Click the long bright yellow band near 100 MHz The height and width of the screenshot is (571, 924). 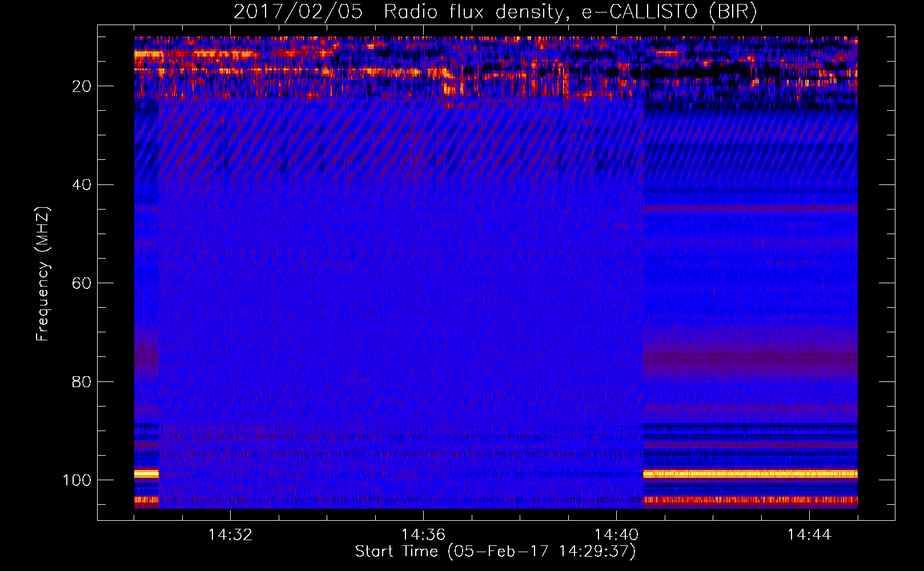coord(750,474)
